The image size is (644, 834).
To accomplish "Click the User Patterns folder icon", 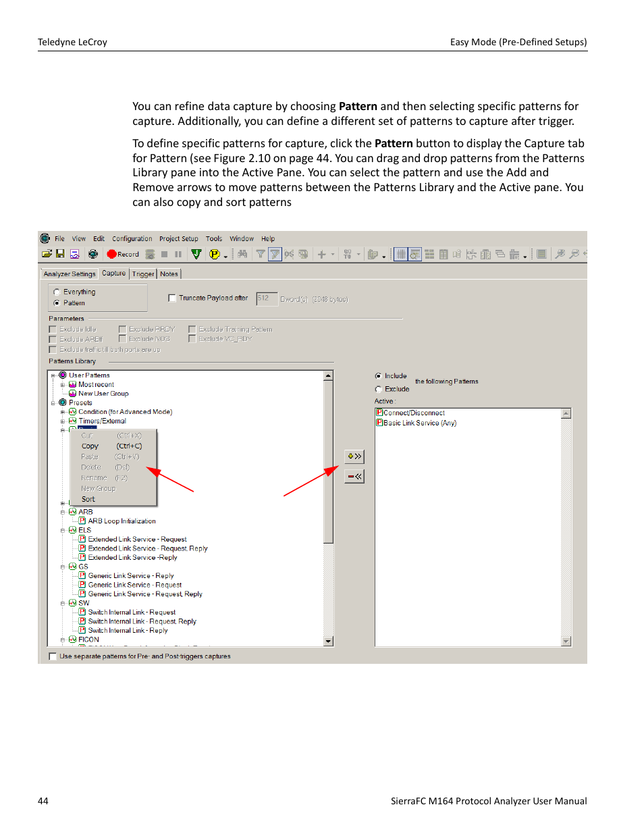I will [x=63, y=375].
